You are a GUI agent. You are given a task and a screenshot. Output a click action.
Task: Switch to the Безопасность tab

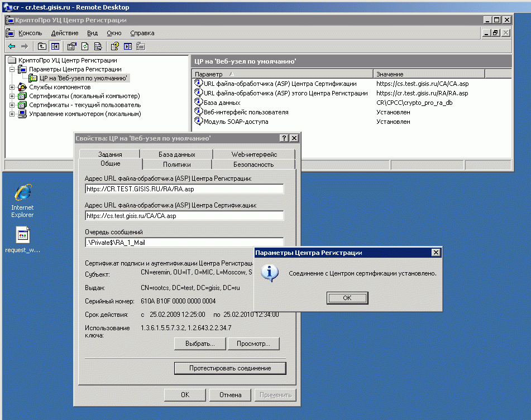[253, 165]
